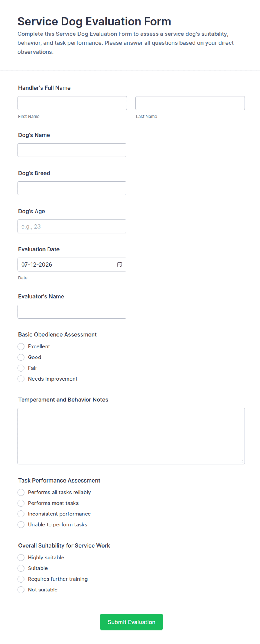Viewport: 260px width, 644px height.
Task: Click the Temperament and Behavior Notes textarea
Action: click(x=131, y=436)
